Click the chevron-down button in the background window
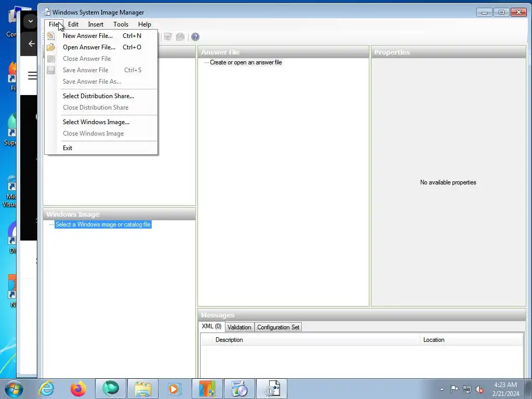Screen dimensions: 532x399 [x=31, y=21]
